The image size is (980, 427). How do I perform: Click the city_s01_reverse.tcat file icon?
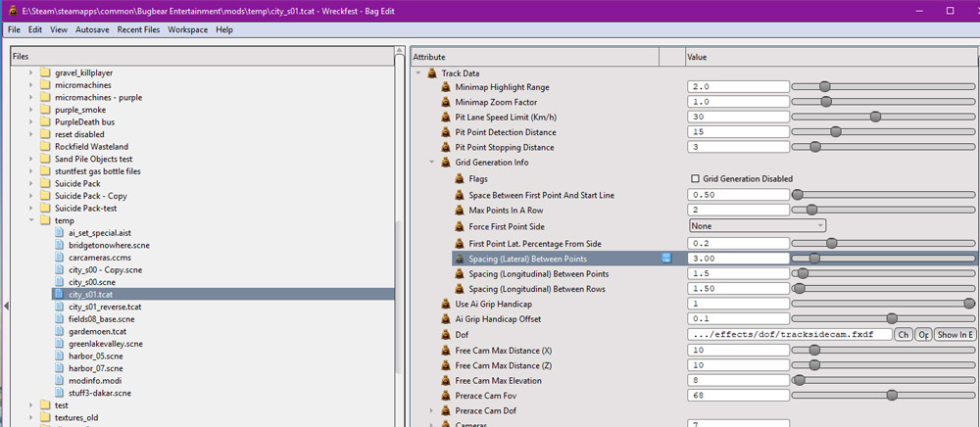point(60,307)
